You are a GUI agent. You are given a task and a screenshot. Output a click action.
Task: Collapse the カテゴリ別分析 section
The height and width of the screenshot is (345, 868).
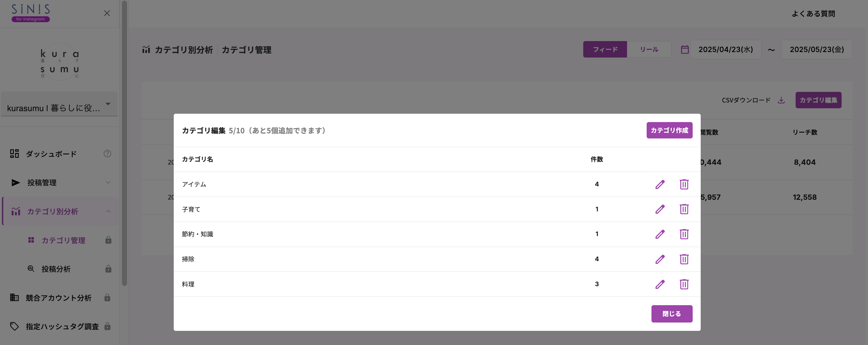click(x=108, y=211)
